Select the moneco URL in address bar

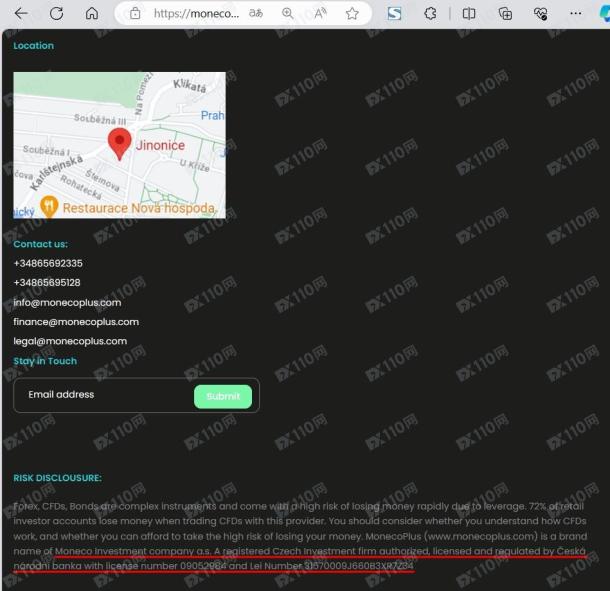(x=196, y=14)
